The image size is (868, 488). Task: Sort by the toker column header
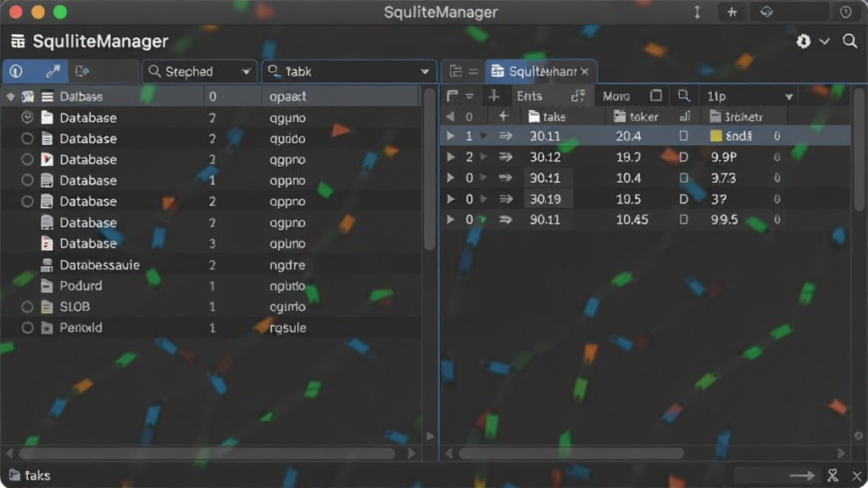[x=636, y=117]
